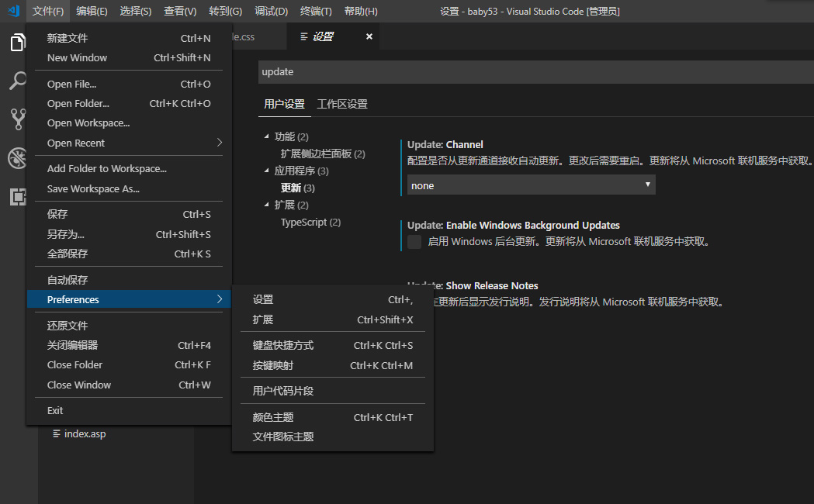Open the Update Channel dropdown
Image resolution: width=814 pixels, height=504 pixels.
click(x=531, y=185)
